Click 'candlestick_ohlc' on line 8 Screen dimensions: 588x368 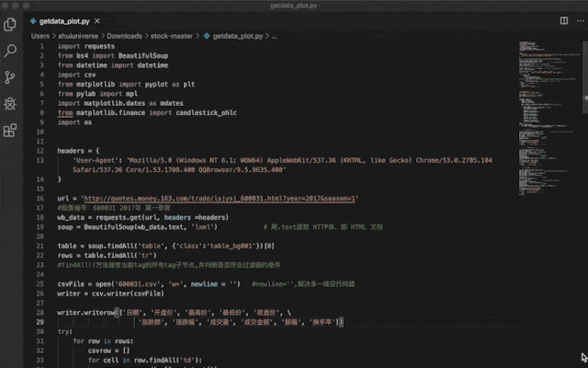(x=206, y=112)
